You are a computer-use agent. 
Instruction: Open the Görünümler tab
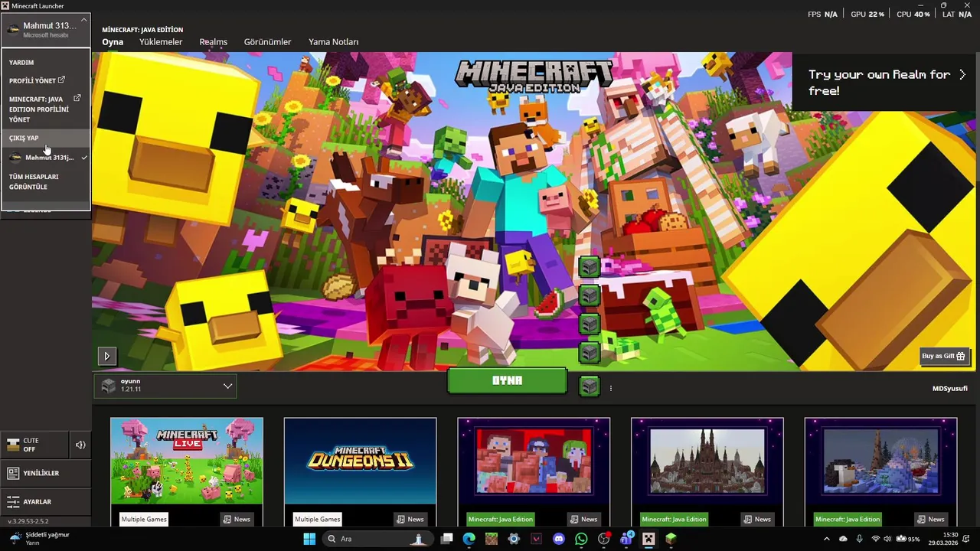267,42
